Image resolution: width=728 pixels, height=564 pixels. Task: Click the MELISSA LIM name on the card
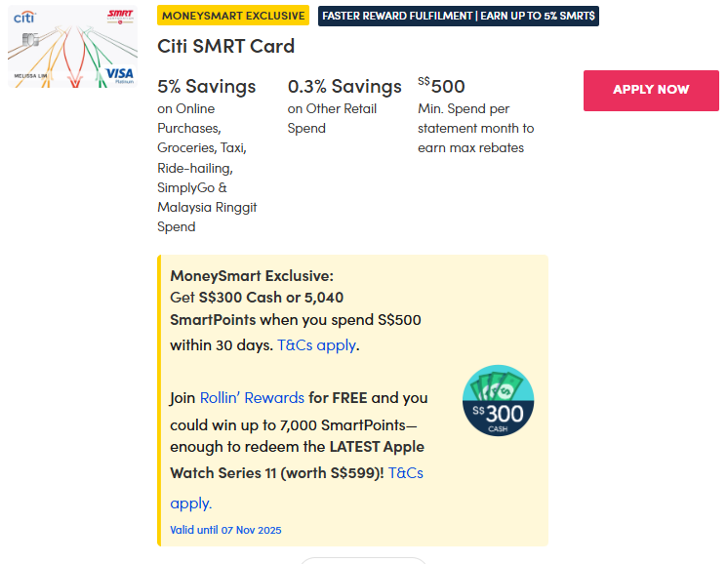coord(27,75)
